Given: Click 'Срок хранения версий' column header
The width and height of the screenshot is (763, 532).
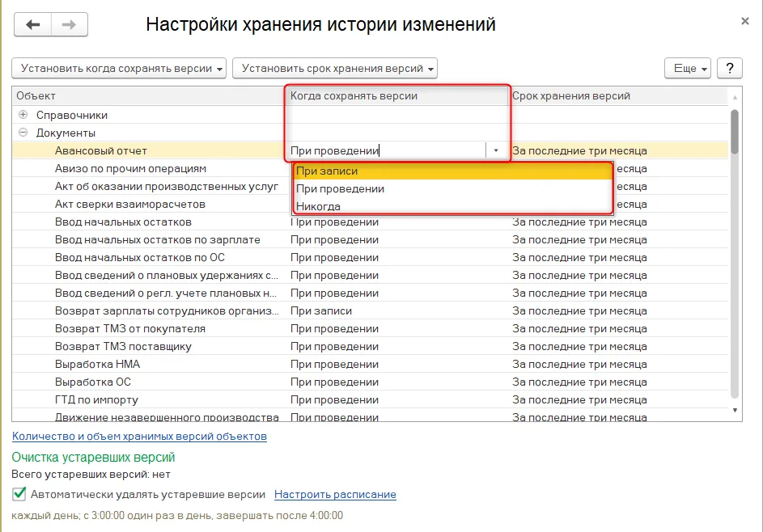Looking at the screenshot, I should click(618, 95).
